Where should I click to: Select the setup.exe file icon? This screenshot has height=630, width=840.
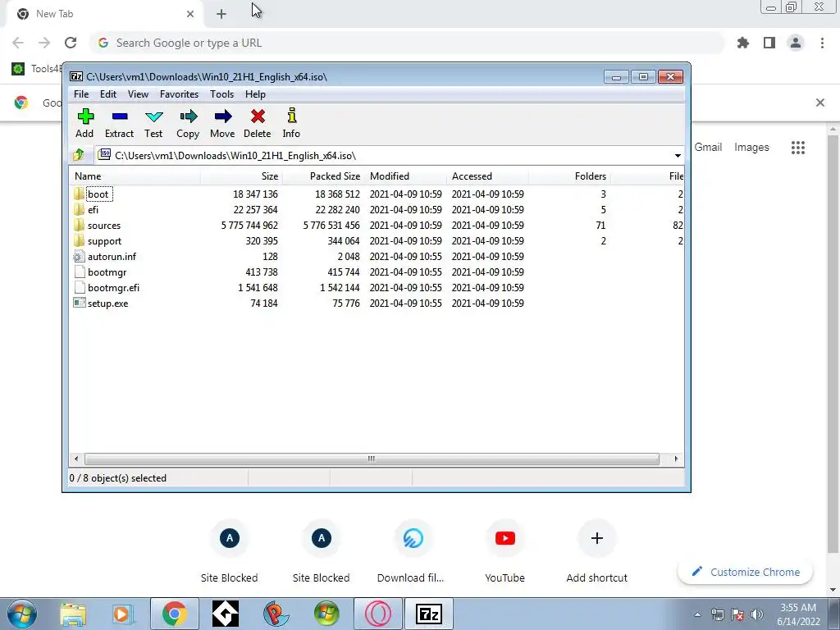[x=80, y=303]
